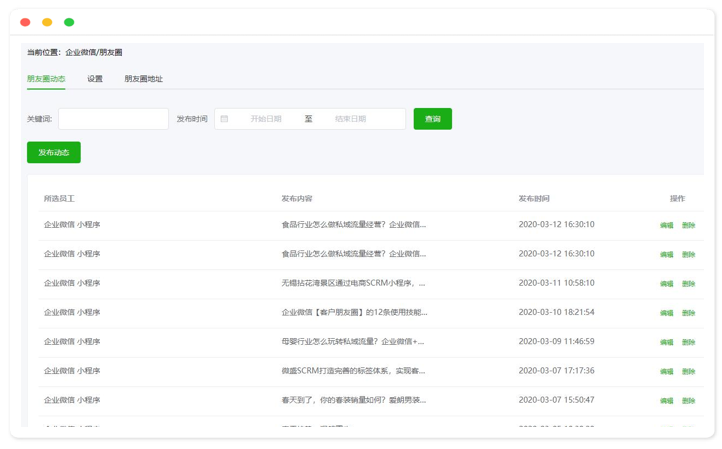722x449 pixels.
Task: Delete the 2020-03-10 18:21:54 post
Action: coord(688,313)
